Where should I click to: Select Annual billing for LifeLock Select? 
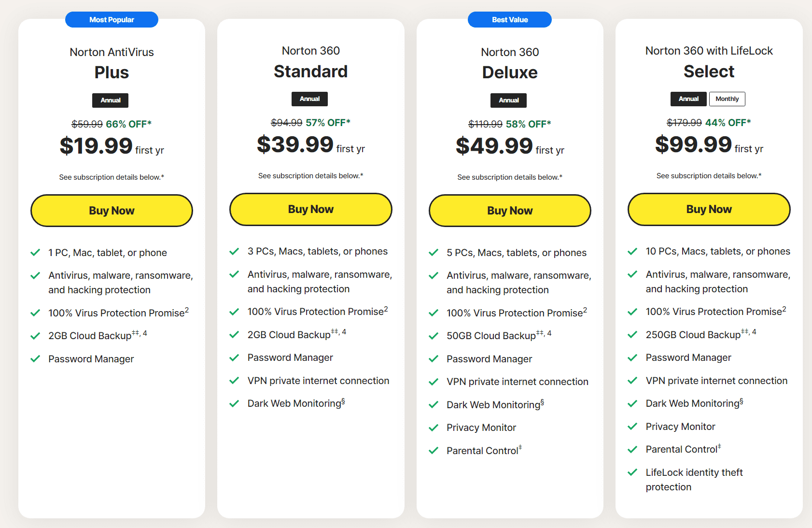(688, 99)
